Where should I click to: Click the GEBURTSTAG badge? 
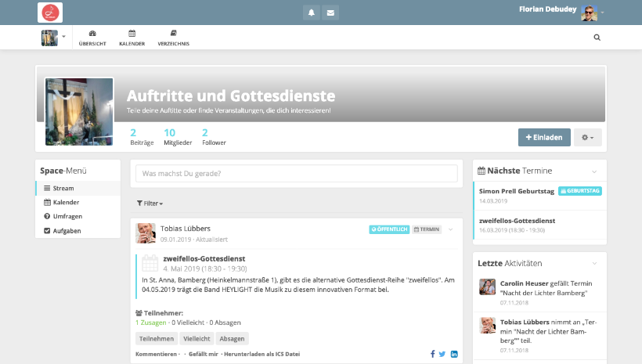click(x=580, y=191)
